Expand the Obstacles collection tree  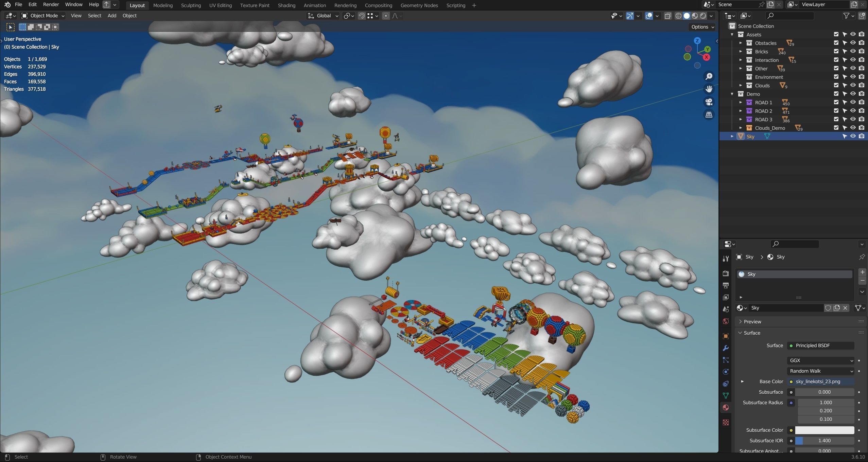[x=741, y=43]
